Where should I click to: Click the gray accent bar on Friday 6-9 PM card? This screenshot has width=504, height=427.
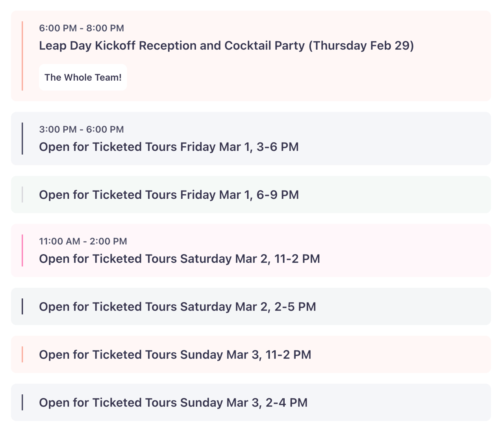22,195
